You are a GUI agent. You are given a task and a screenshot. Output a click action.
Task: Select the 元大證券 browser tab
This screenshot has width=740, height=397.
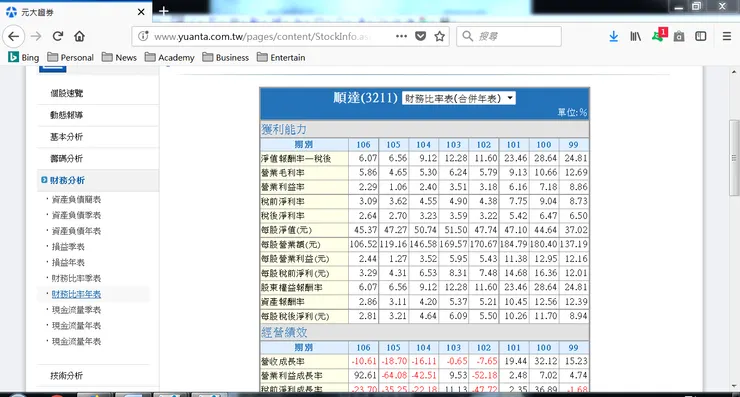point(76,12)
